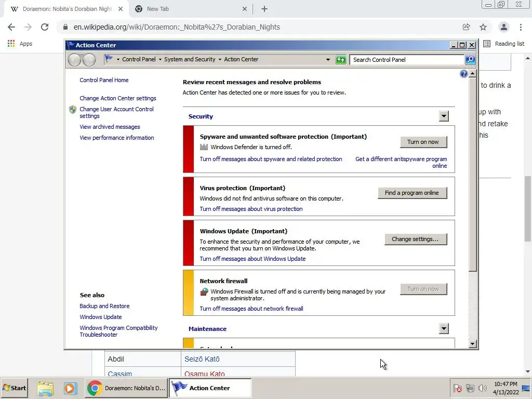Click the Control Panel breadcrumb item
Screen dimensions: 532x399
[x=139, y=59]
